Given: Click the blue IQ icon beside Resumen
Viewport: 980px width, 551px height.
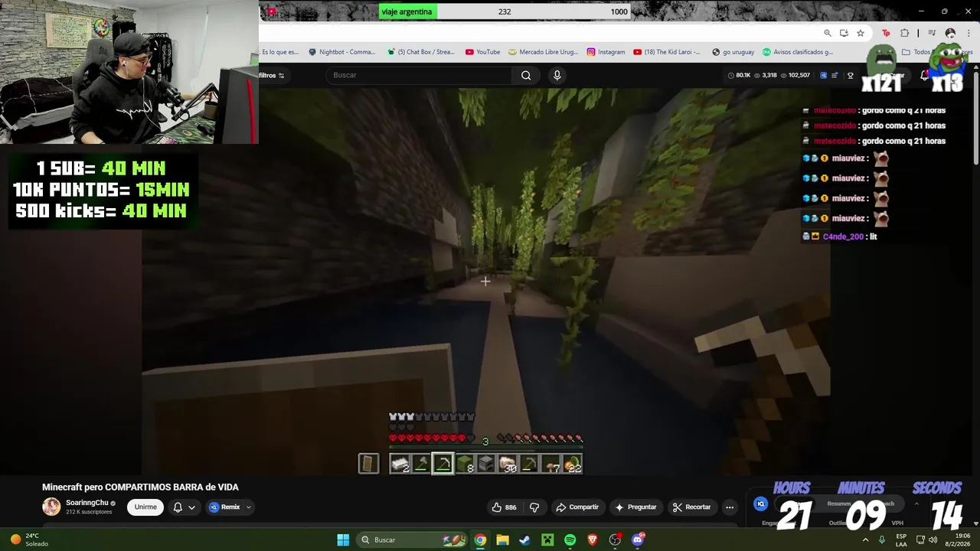Looking at the screenshot, I should [x=760, y=504].
